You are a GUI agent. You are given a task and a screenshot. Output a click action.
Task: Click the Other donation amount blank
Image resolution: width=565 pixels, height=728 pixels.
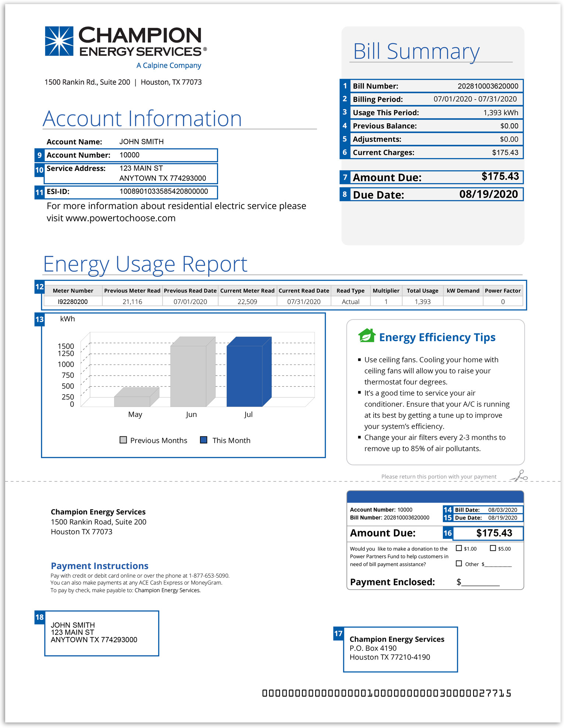pyautogui.click(x=498, y=565)
